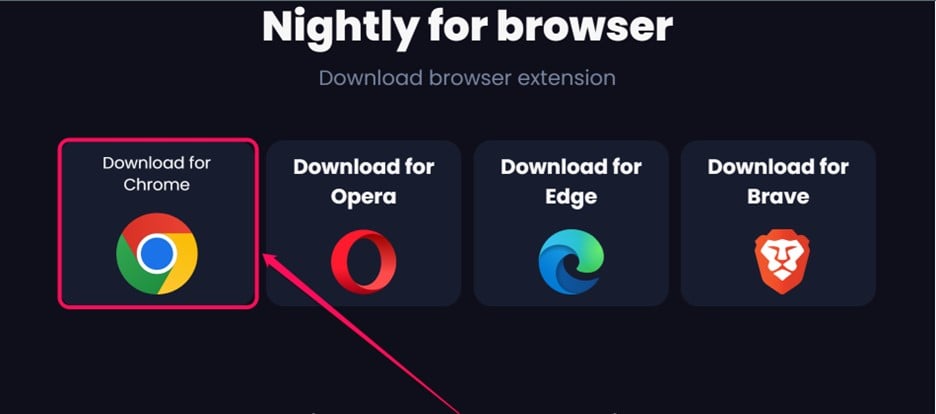Click the red Opera logo icon
Screen dimensions: 936x414
[x=364, y=262]
